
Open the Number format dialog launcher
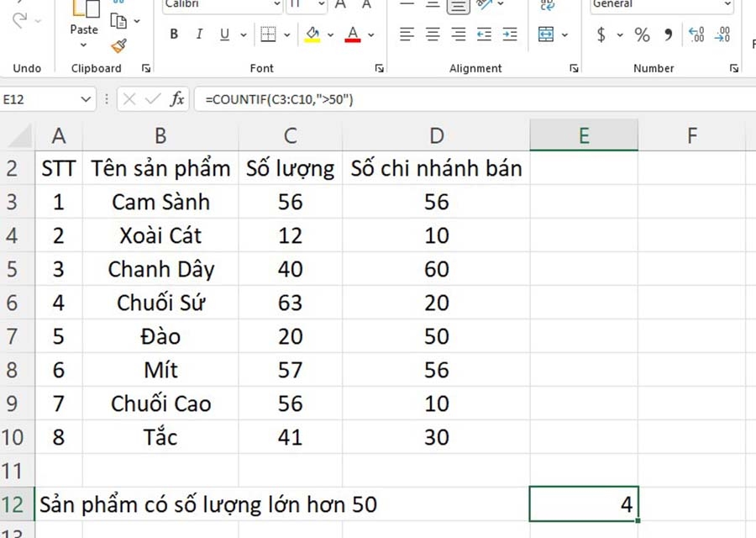(734, 69)
